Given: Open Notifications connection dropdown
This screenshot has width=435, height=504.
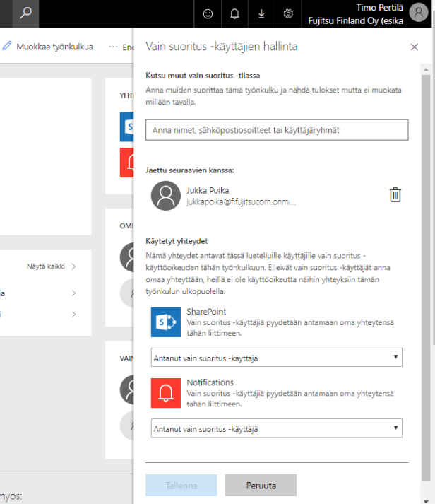Looking at the screenshot, I should [277, 428].
